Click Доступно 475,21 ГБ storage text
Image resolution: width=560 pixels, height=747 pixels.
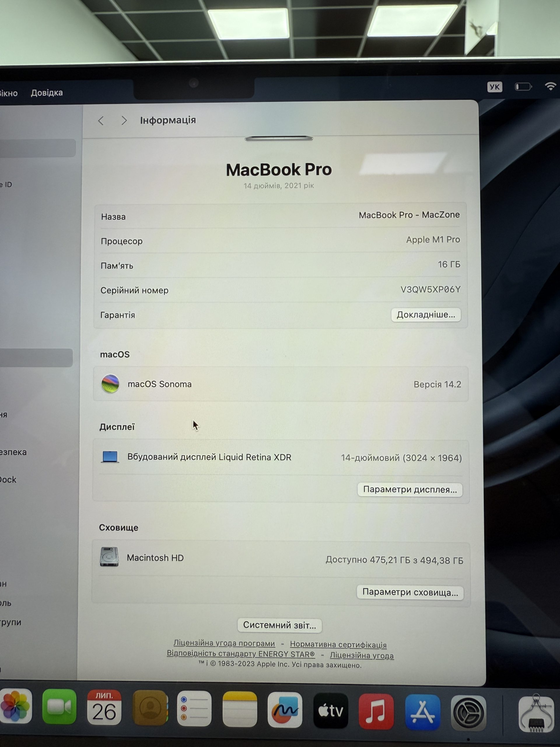coord(394,560)
